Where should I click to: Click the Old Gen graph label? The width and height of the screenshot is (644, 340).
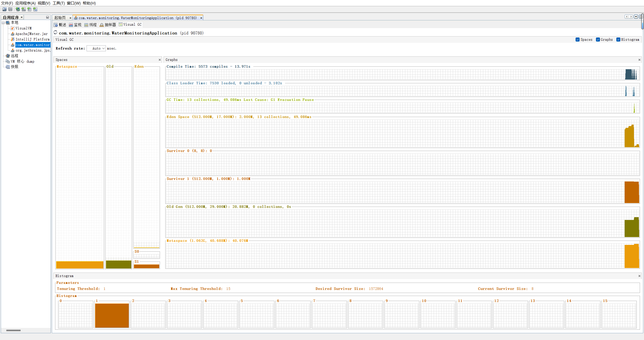coord(229,207)
